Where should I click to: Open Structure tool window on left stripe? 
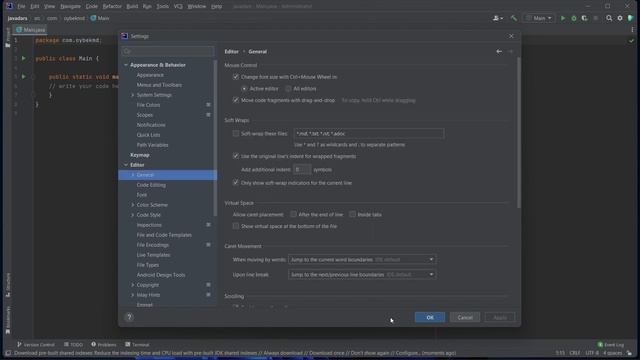pos(8,284)
